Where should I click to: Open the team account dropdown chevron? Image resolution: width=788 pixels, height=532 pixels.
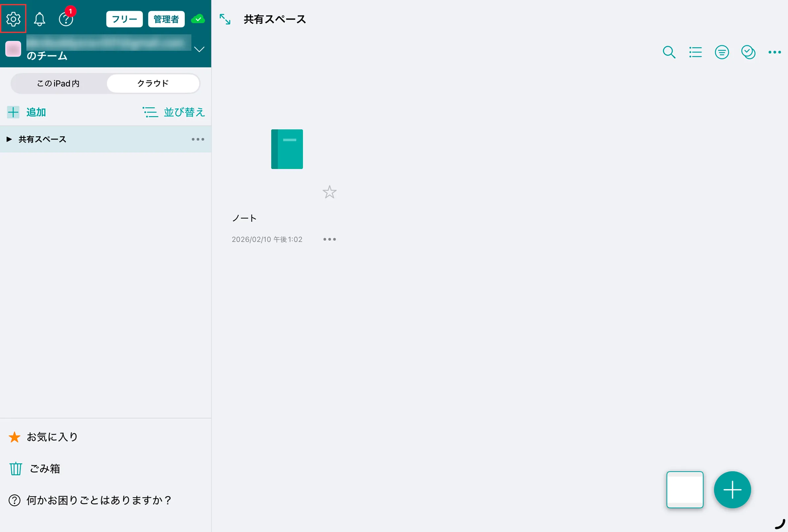click(199, 50)
